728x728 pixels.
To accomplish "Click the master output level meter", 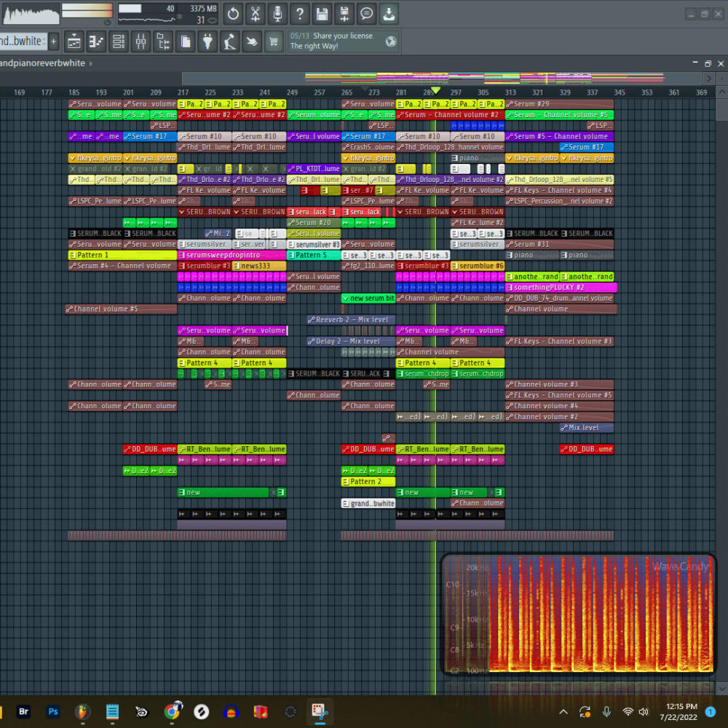I will 87,11.
